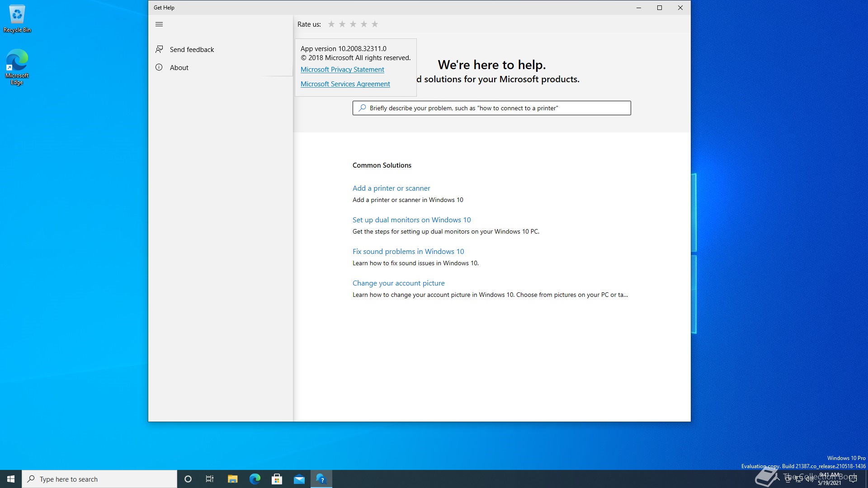Viewport: 868px width, 488px height.
Task: Open the Microsoft Privacy Statement link
Action: tap(342, 70)
